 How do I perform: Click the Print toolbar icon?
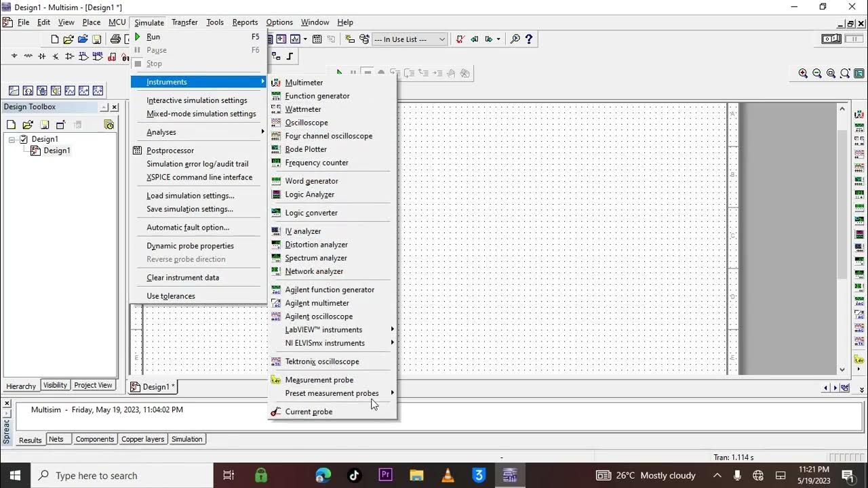click(x=115, y=39)
